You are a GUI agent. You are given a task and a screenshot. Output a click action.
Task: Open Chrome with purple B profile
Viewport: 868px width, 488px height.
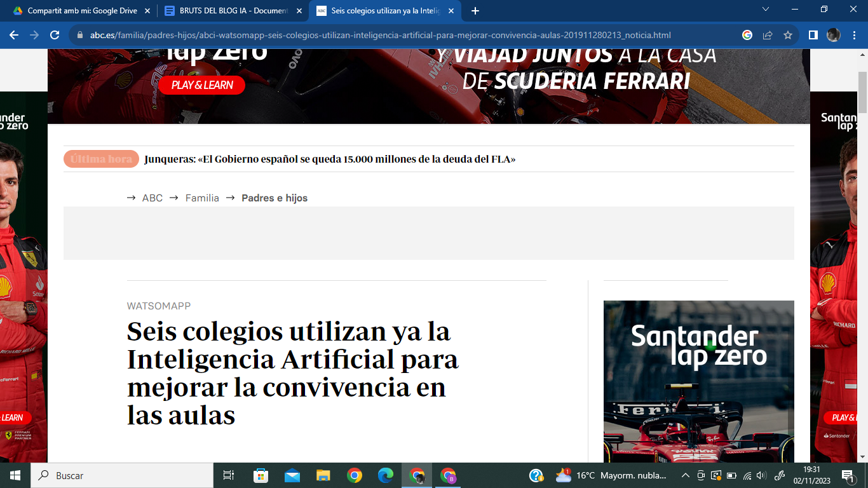pos(448,475)
